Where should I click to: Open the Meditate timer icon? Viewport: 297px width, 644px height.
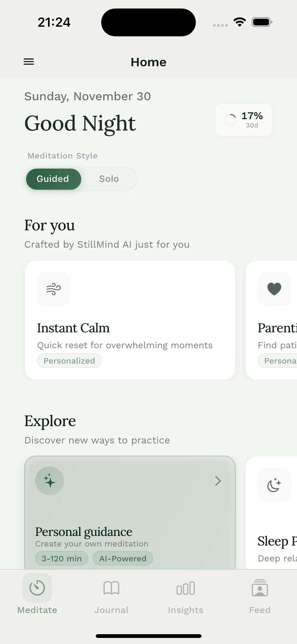(x=37, y=588)
